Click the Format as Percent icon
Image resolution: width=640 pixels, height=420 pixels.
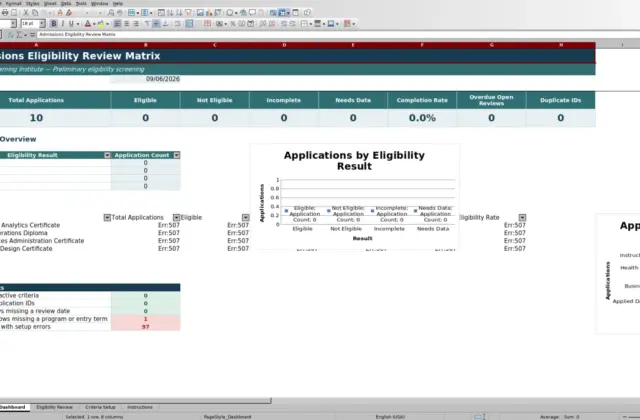coord(233,24)
